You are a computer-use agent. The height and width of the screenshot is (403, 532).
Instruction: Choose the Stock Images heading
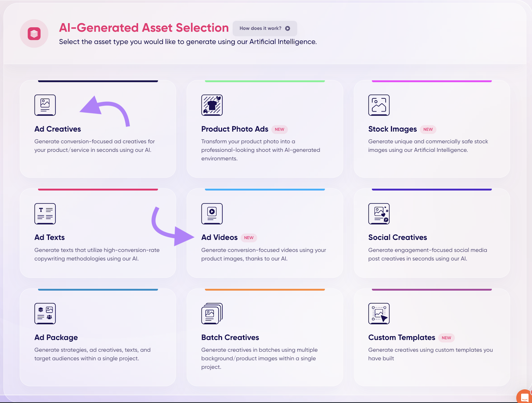pos(392,129)
